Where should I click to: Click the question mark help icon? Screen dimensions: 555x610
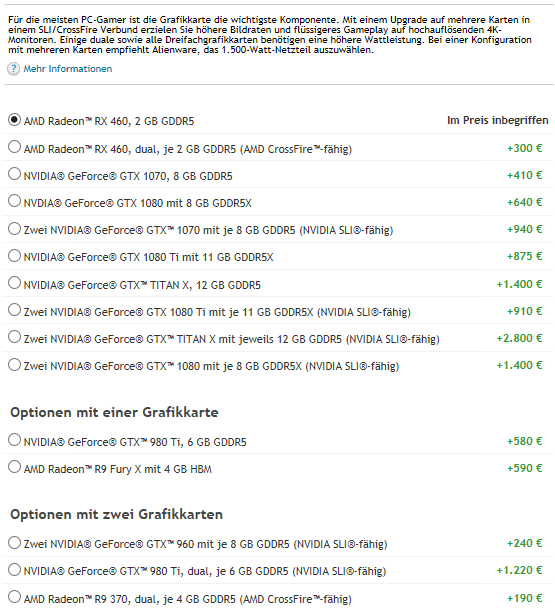pyautogui.click(x=13, y=69)
